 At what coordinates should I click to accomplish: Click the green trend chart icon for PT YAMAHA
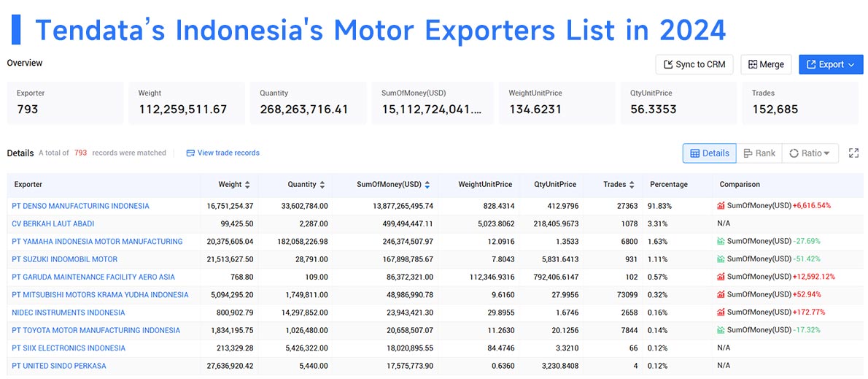tap(721, 241)
